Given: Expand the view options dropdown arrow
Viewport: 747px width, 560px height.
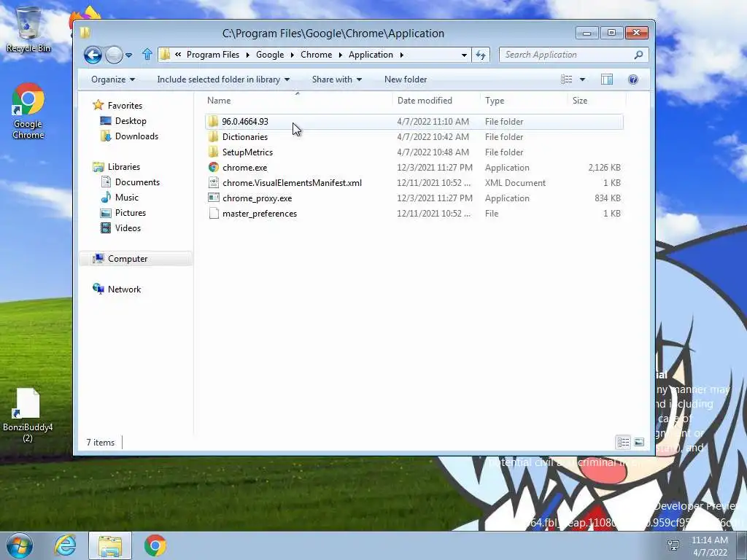Looking at the screenshot, I should 582,79.
